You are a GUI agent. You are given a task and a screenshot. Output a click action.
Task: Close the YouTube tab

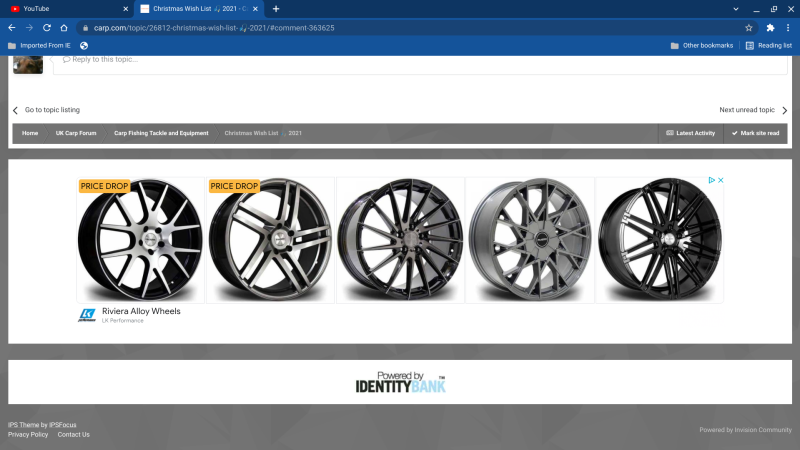tap(126, 9)
